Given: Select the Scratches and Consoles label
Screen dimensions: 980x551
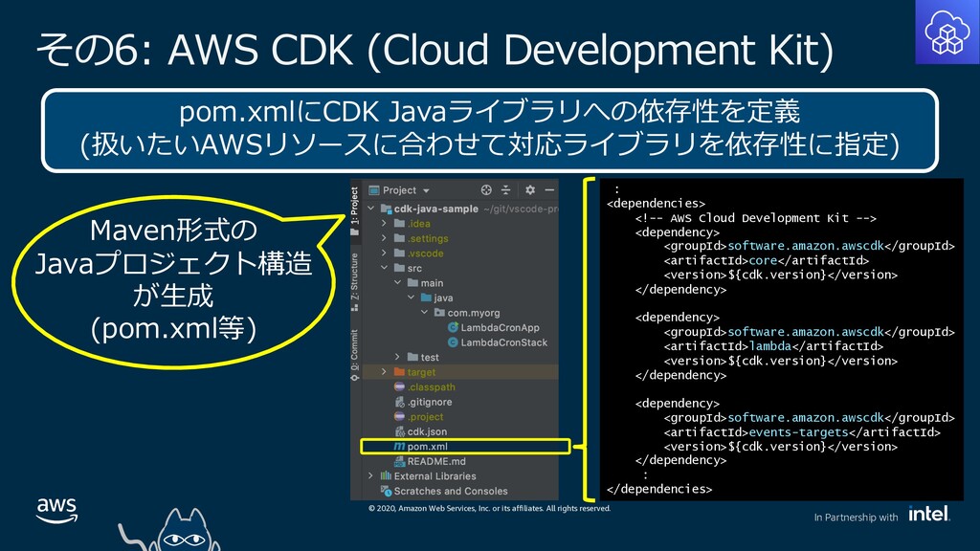Looking at the screenshot, I should [451, 491].
